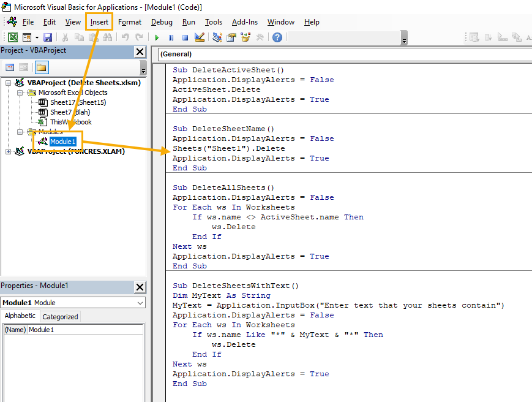Collapse VBAProject (Delete Sheets.xlsm) node

pos(8,83)
